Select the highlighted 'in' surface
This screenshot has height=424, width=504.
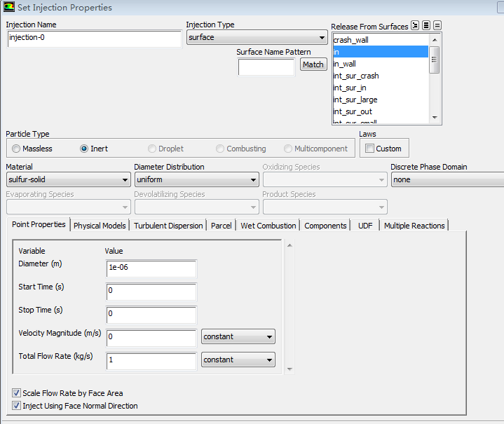381,52
